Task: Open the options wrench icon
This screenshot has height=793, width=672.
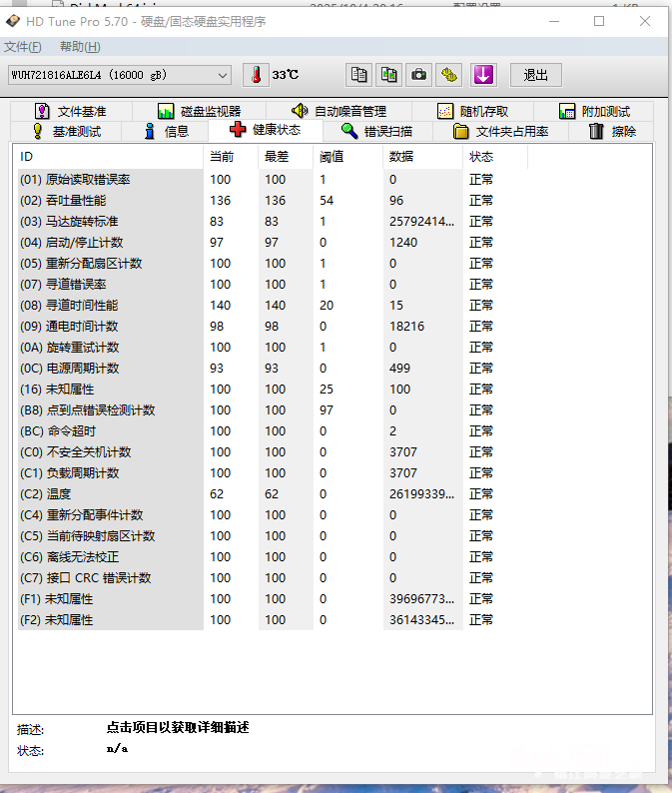Action: [450, 75]
